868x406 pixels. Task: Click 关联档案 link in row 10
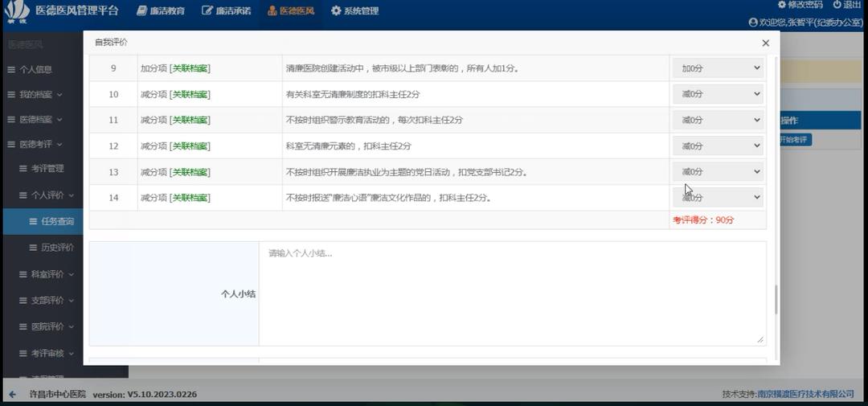[190, 94]
